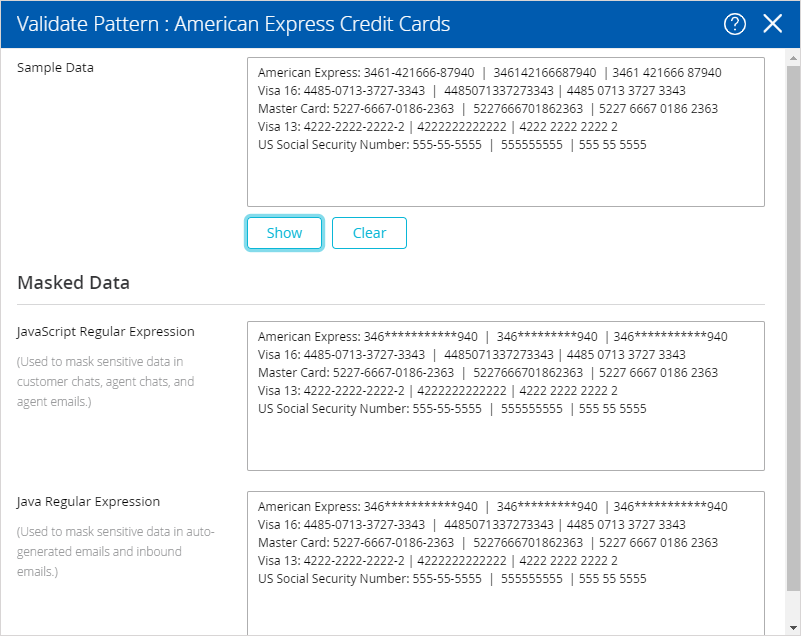Viewport: 801px width, 636px height.
Task: Click the scrollbar up arrow
Action: tap(793, 58)
